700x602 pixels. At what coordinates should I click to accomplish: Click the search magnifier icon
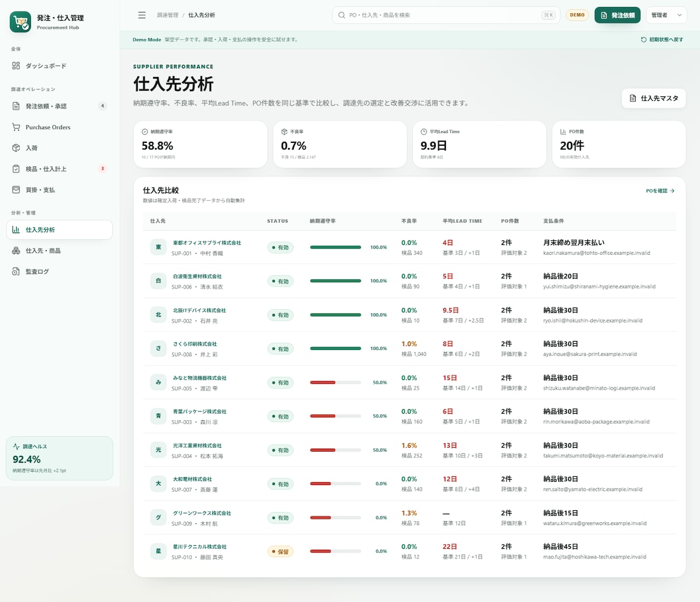point(342,15)
